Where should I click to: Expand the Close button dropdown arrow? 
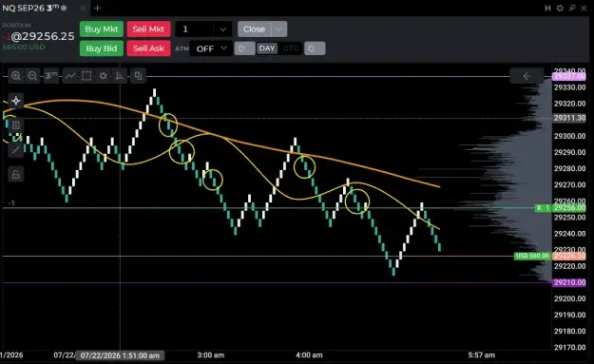(278, 29)
